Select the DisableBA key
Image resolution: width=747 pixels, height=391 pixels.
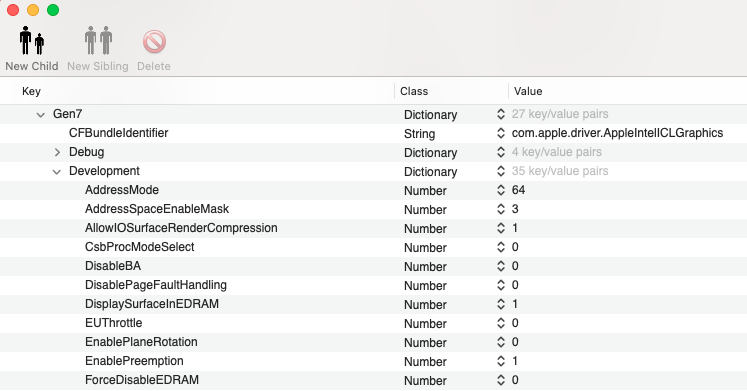(113, 266)
